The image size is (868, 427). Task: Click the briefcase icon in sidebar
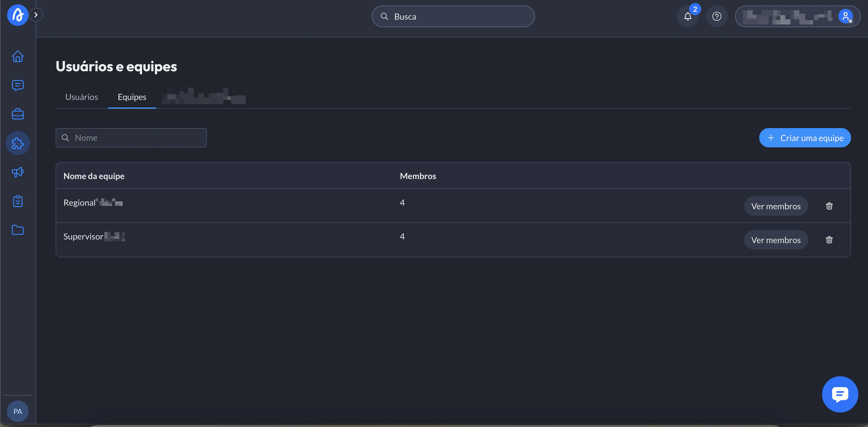18,114
